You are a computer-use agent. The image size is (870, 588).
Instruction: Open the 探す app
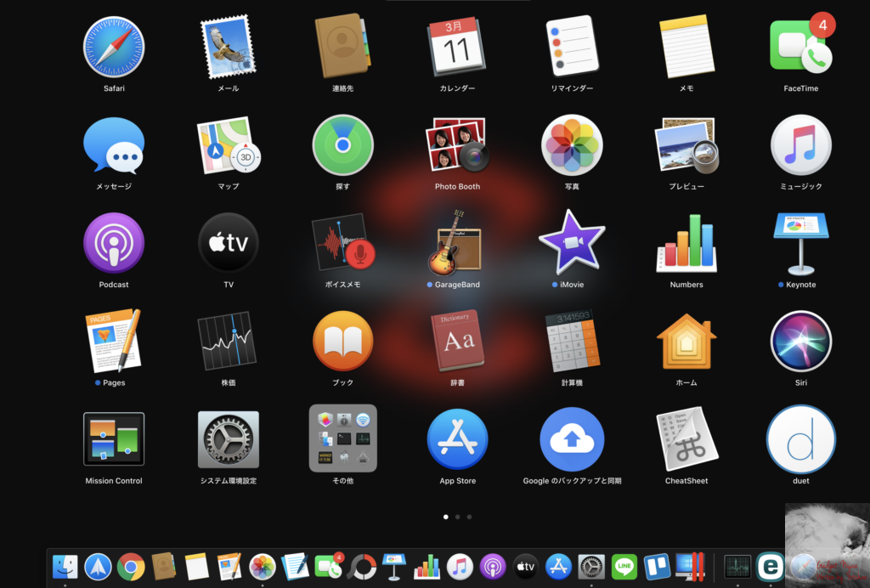pyautogui.click(x=343, y=145)
